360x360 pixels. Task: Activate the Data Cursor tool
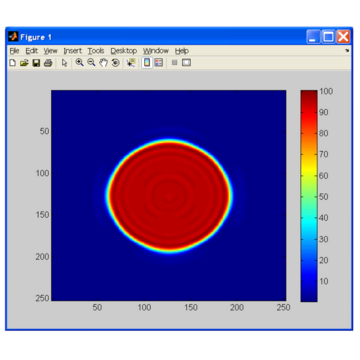(131, 63)
